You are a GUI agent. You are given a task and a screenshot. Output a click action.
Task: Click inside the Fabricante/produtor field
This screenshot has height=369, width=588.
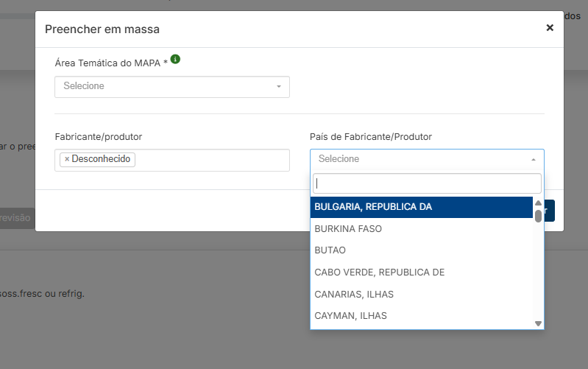tap(210, 160)
